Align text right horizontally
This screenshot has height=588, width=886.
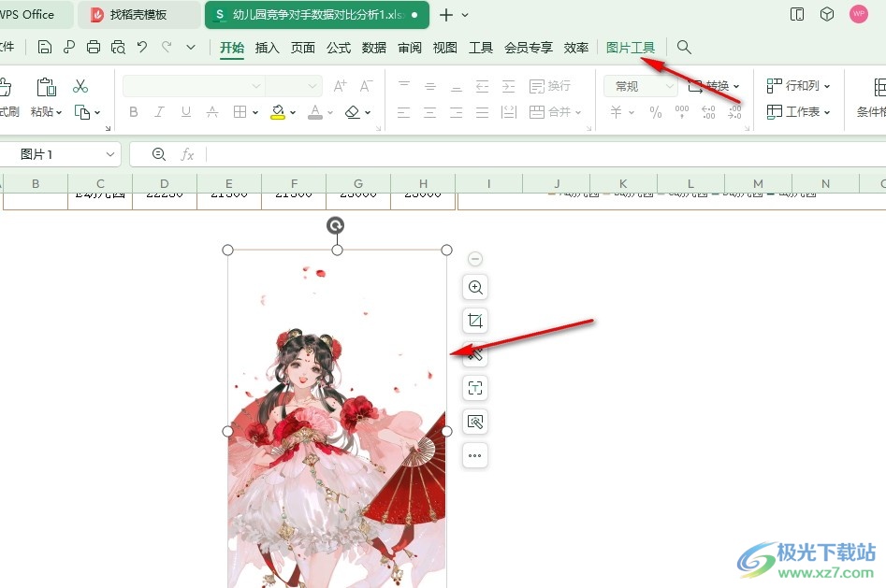pos(456,112)
